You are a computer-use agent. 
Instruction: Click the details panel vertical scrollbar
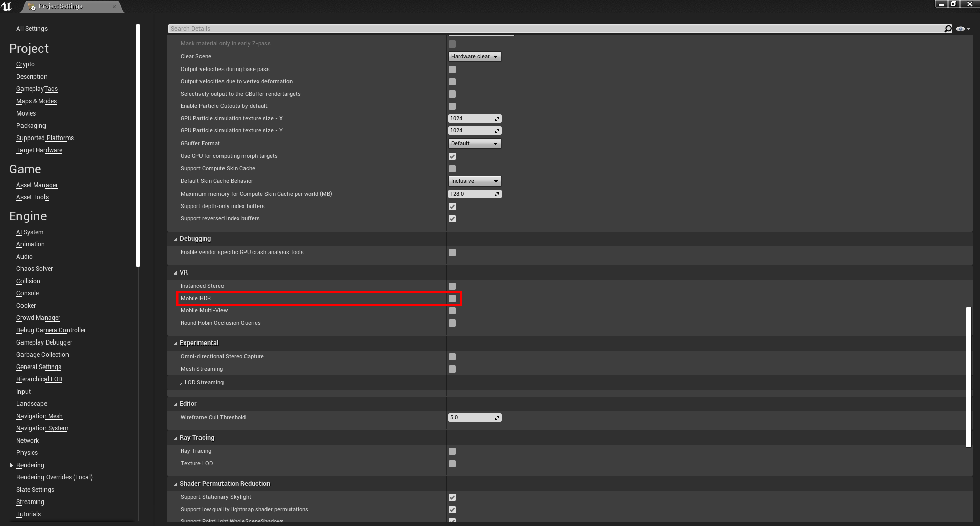tap(968, 377)
